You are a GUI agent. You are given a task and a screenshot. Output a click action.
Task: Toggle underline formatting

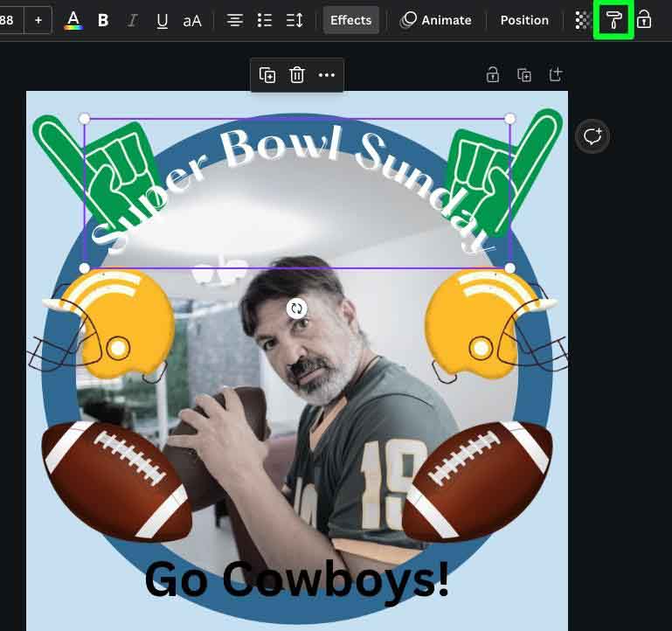(162, 20)
